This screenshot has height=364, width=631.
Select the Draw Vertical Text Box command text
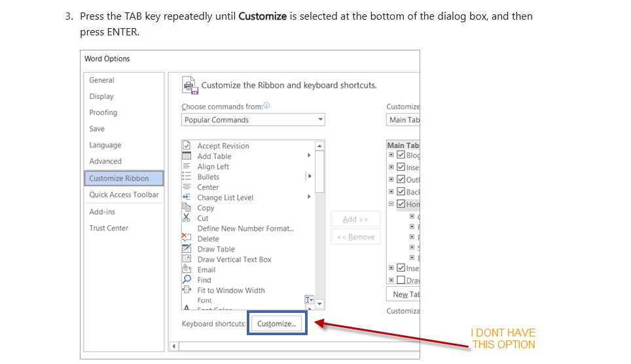click(234, 259)
